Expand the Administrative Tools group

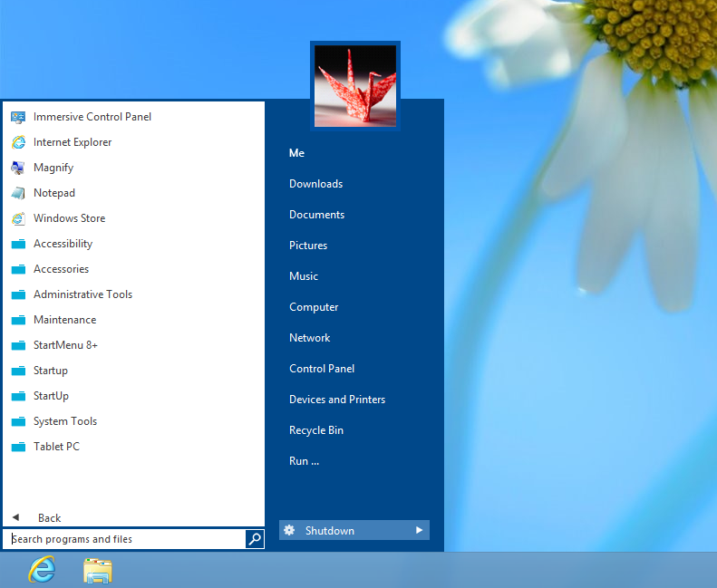coord(82,294)
